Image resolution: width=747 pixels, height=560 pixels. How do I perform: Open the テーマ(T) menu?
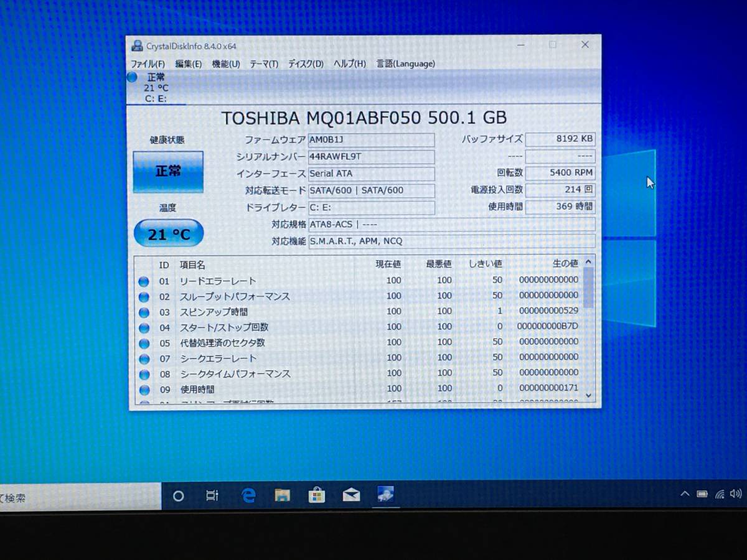264,63
